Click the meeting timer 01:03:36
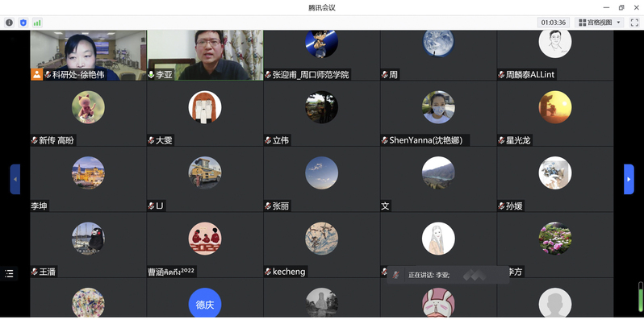This screenshot has width=644, height=320. point(554,23)
